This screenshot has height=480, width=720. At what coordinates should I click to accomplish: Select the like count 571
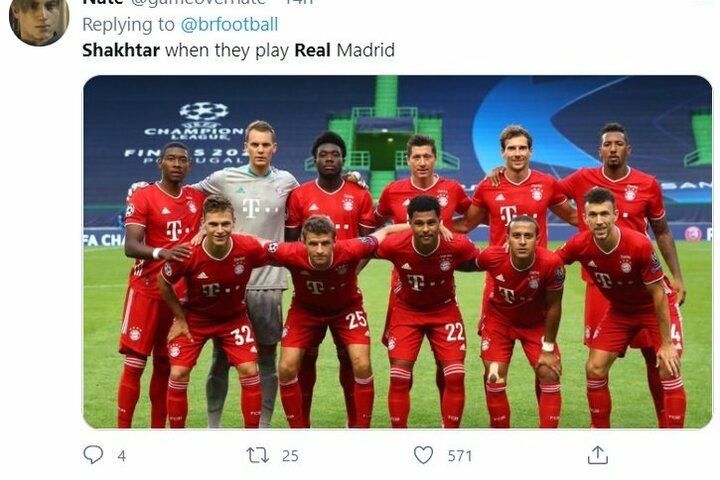460,456
